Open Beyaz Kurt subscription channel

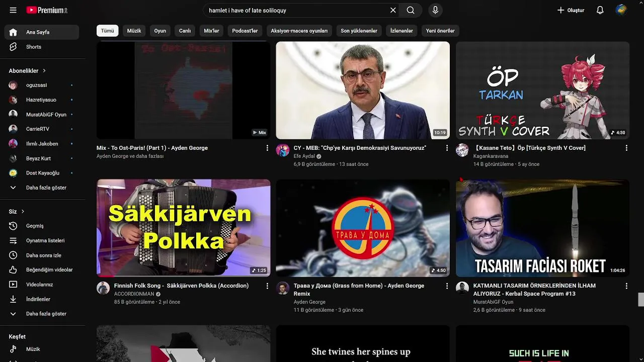42,158
